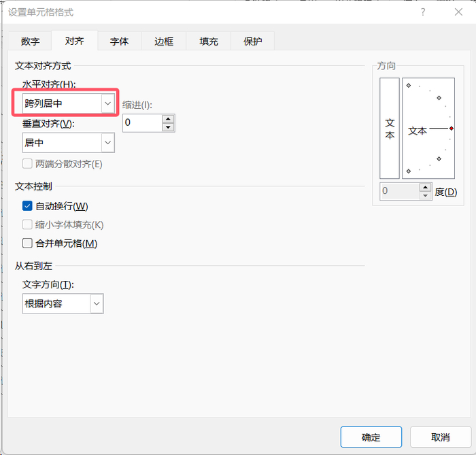Click the help question mark icon

423,12
